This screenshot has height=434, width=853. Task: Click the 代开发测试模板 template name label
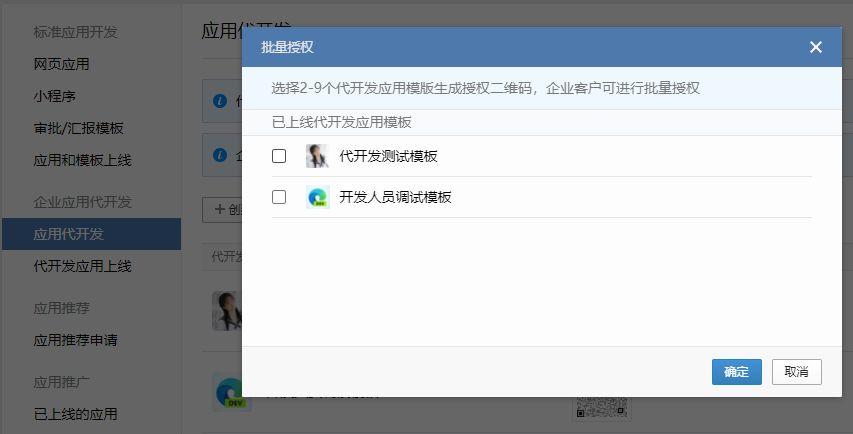pos(388,156)
